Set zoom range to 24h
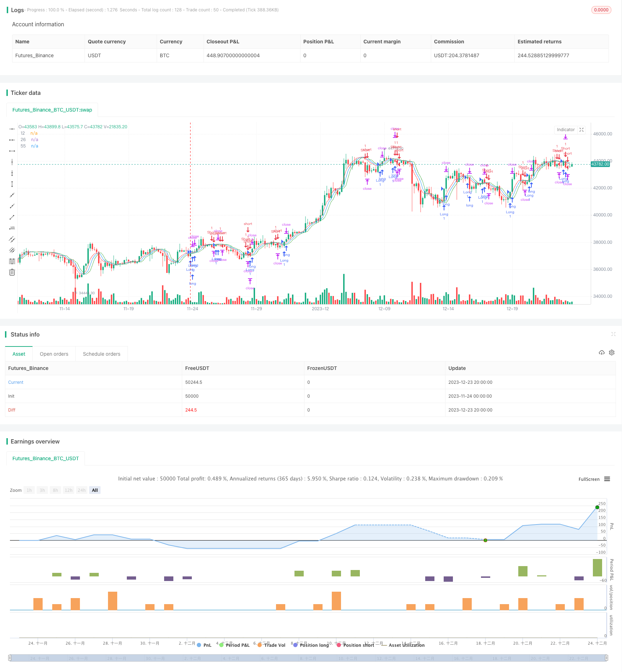 (82, 490)
